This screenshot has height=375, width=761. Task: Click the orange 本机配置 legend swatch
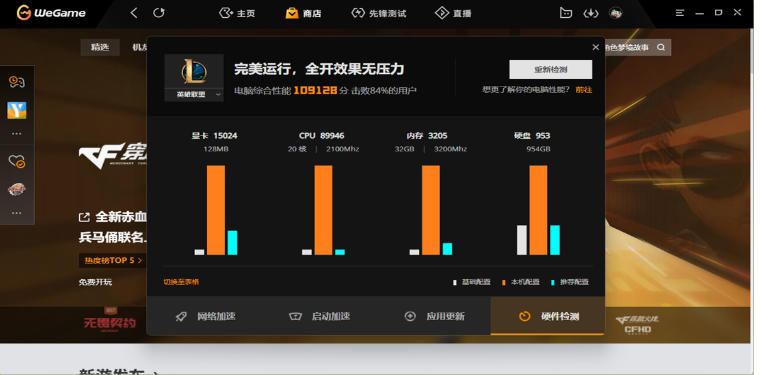click(x=504, y=282)
